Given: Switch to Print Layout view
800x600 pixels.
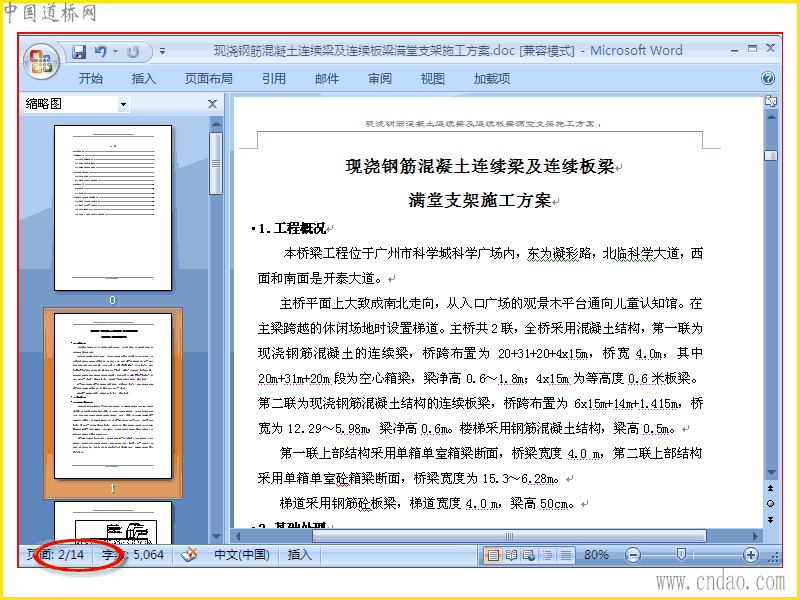Looking at the screenshot, I should pyautogui.click(x=493, y=555).
